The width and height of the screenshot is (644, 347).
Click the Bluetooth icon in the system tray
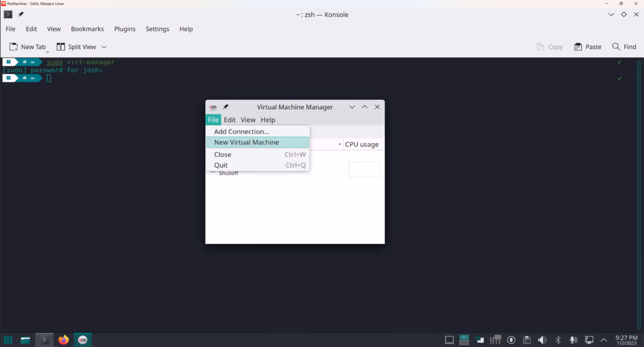[x=557, y=339]
